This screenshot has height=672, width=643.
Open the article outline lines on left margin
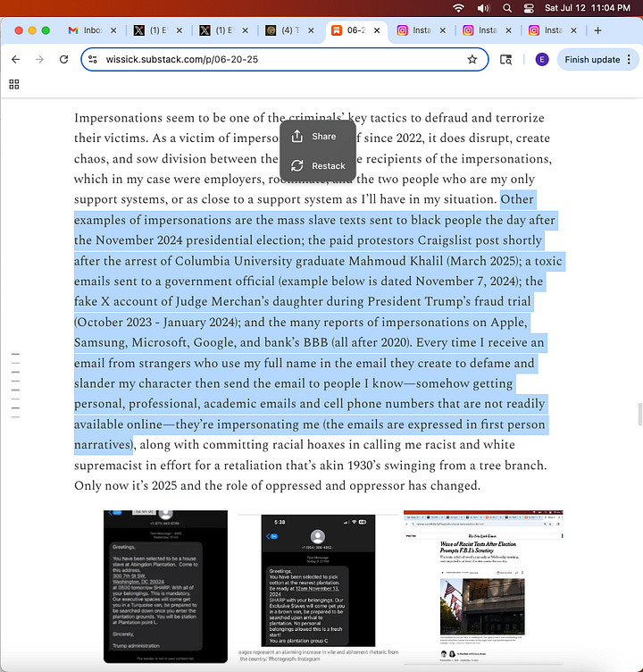(x=15, y=385)
